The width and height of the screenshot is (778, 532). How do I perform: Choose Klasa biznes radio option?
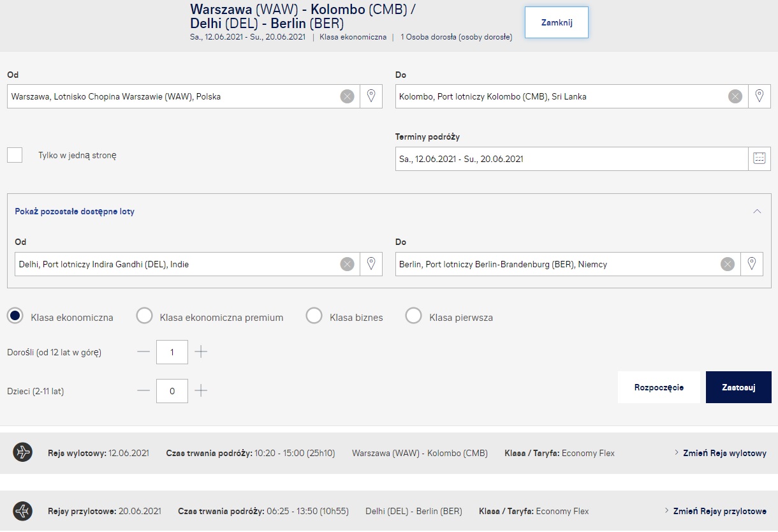(x=314, y=316)
